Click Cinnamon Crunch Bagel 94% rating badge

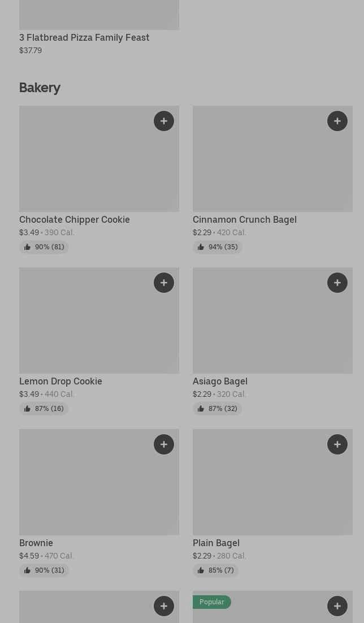(x=218, y=247)
